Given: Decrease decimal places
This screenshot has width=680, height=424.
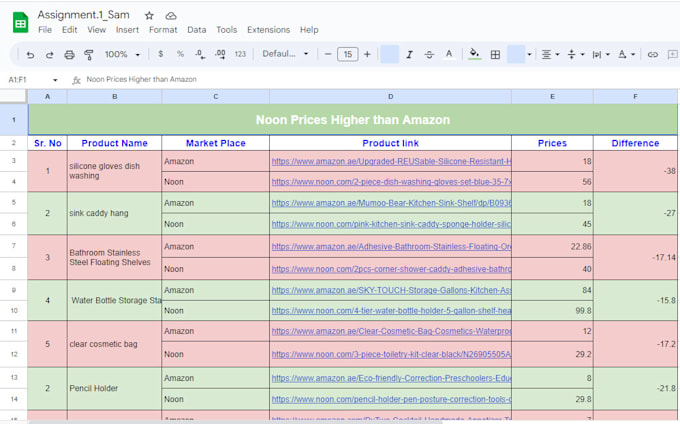Looking at the screenshot, I should point(200,54).
